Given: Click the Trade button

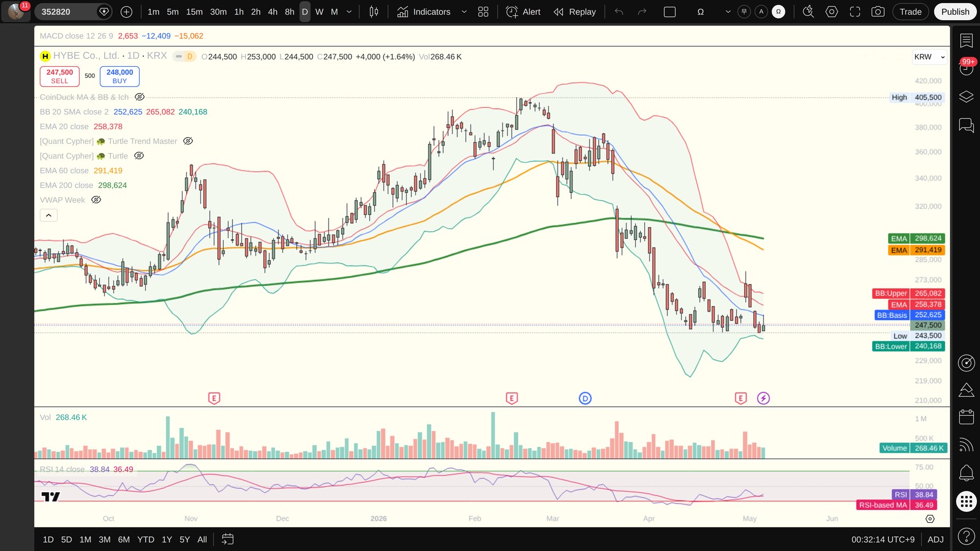Looking at the screenshot, I should pyautogui.click(x=911, y=12).
